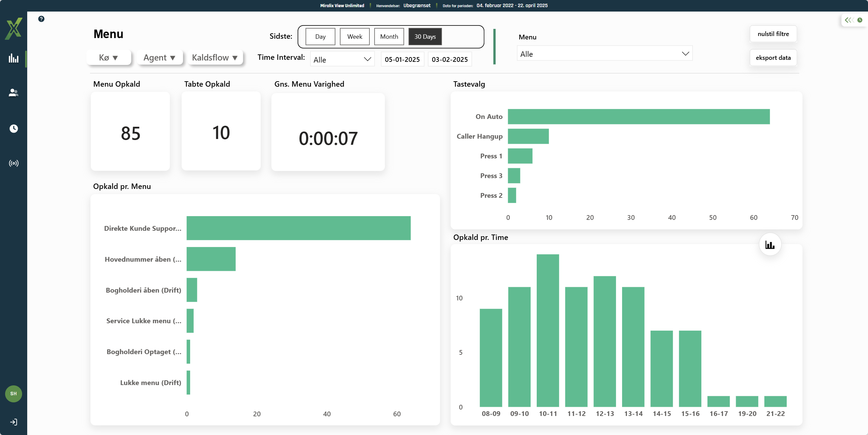Image resolution: width=868 pixels, height=435 pixels.
Task: Open the statistics bar chart sidebar icon
Action: [14, 58]
